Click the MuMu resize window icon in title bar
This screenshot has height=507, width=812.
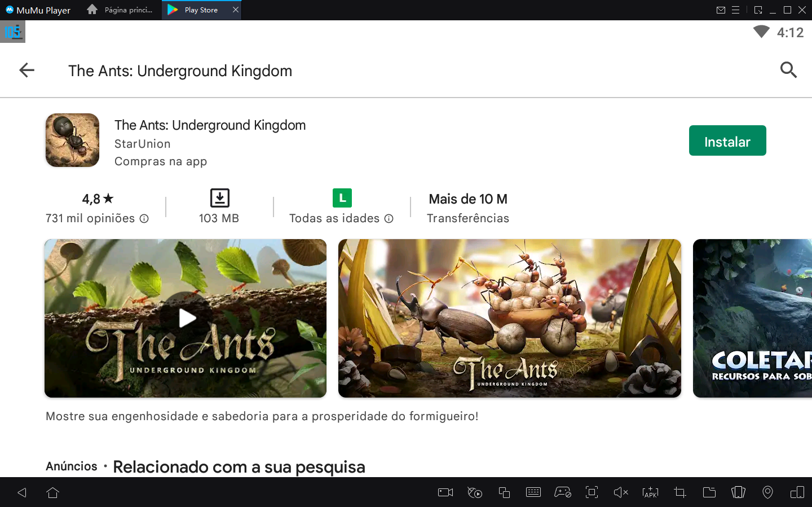coord(758,10)
